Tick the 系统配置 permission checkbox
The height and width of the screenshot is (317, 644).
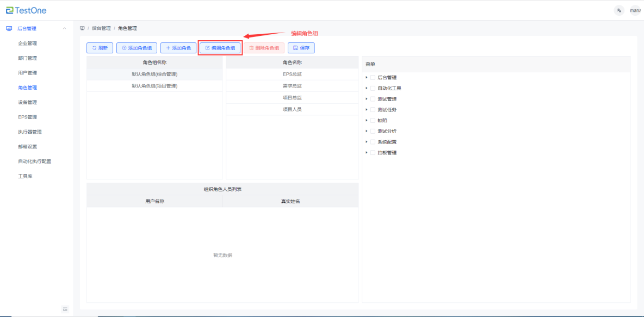pos(373,142)
